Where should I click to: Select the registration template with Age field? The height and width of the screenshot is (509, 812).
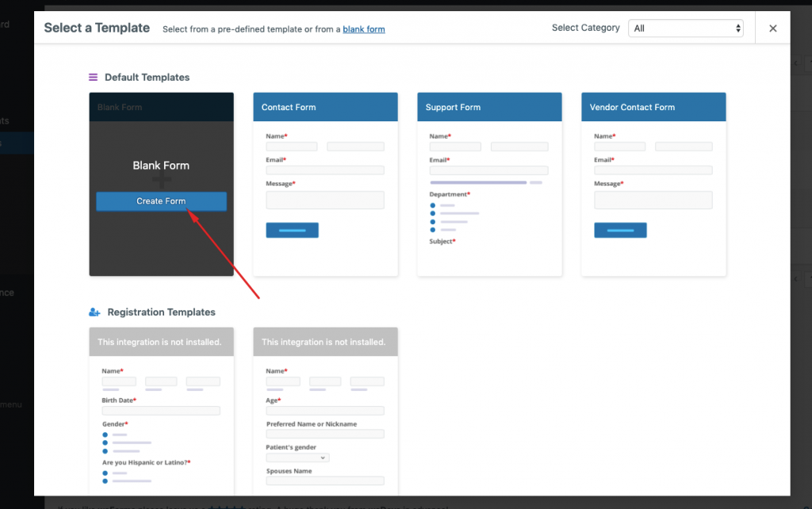pyautogui.click(x=325, y=411)
